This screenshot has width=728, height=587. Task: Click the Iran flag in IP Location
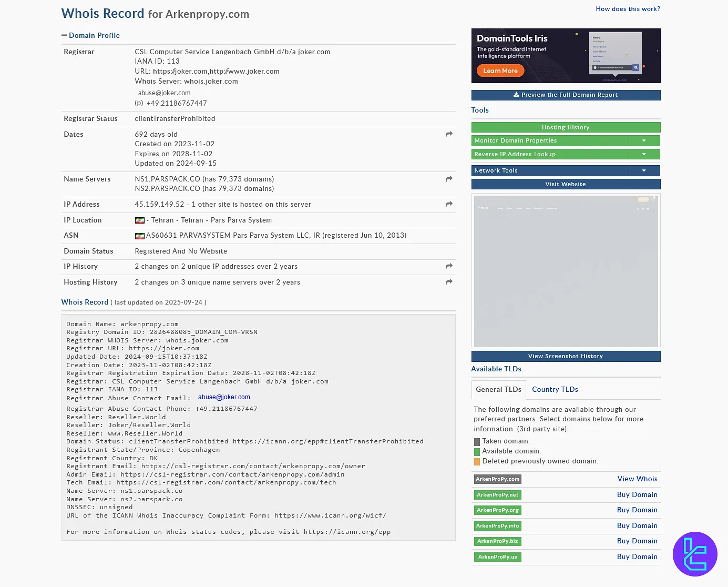coord(140,220)
